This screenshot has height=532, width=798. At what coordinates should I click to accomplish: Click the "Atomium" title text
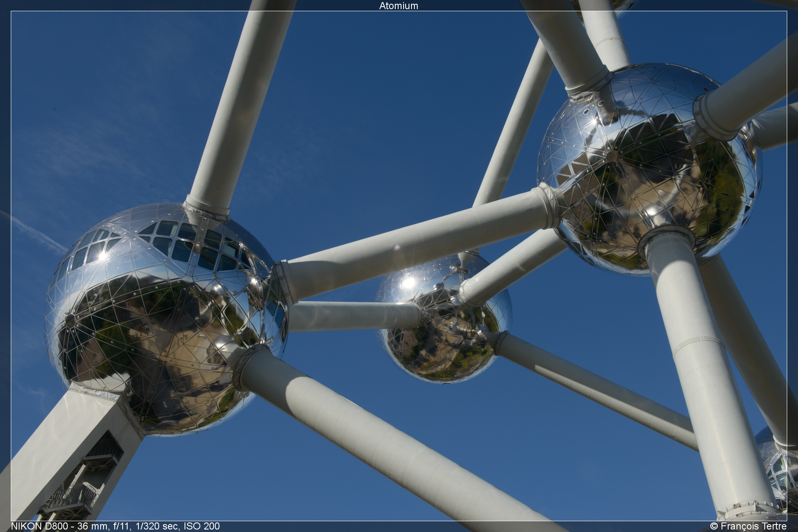click(399, 6)
